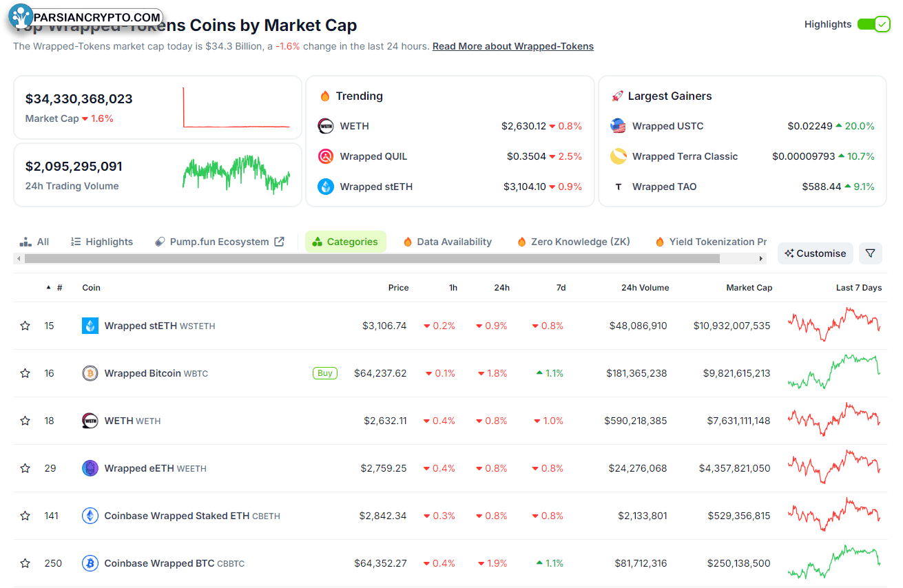Sort coins by the Market Cap header
This screenshot has width=903, height=588.
(x=749, y=288)
